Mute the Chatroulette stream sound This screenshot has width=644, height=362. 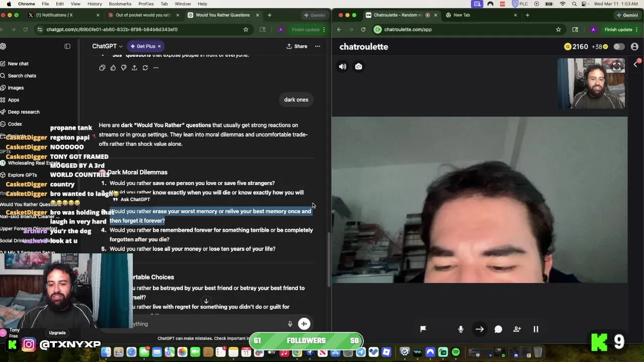[343, 66]
